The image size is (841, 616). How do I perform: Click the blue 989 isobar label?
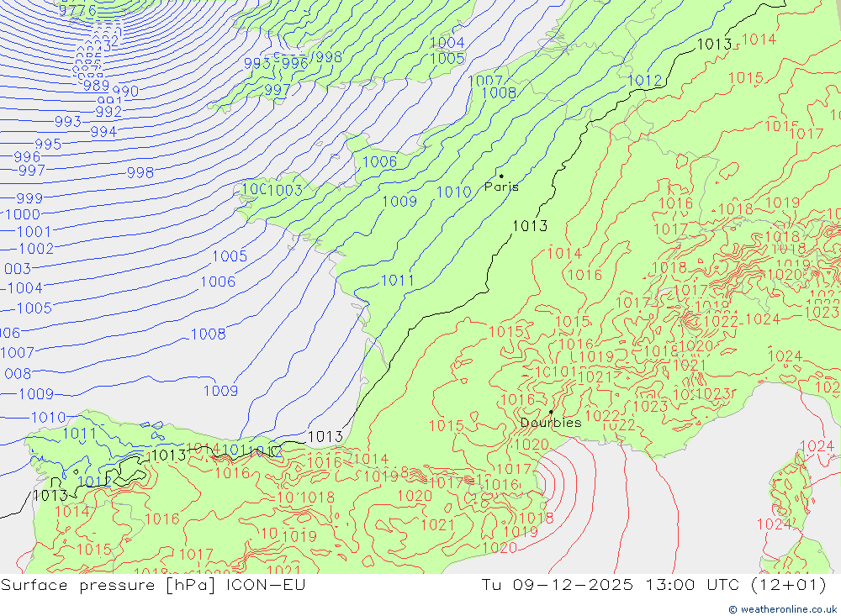(x=97, y=85)
